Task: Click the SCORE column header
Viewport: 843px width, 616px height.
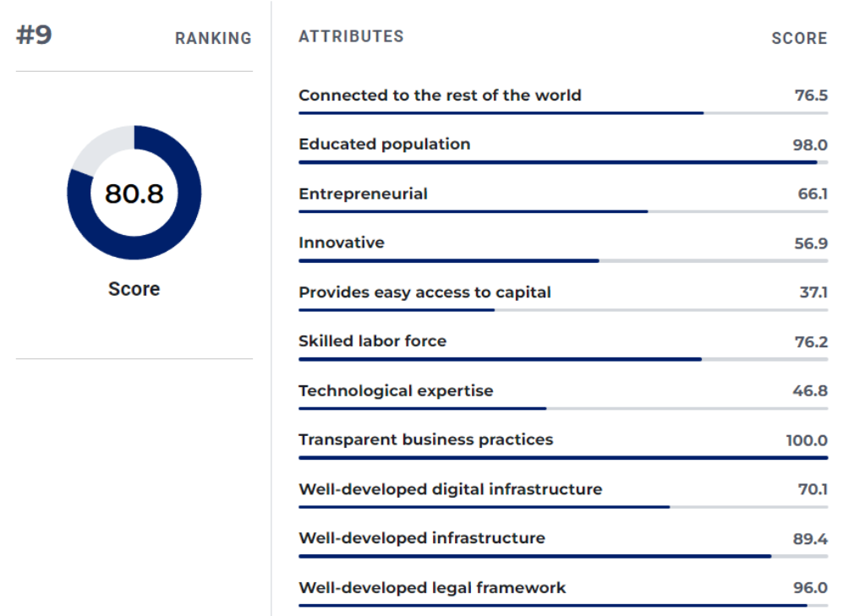Action: pos(799,39)
